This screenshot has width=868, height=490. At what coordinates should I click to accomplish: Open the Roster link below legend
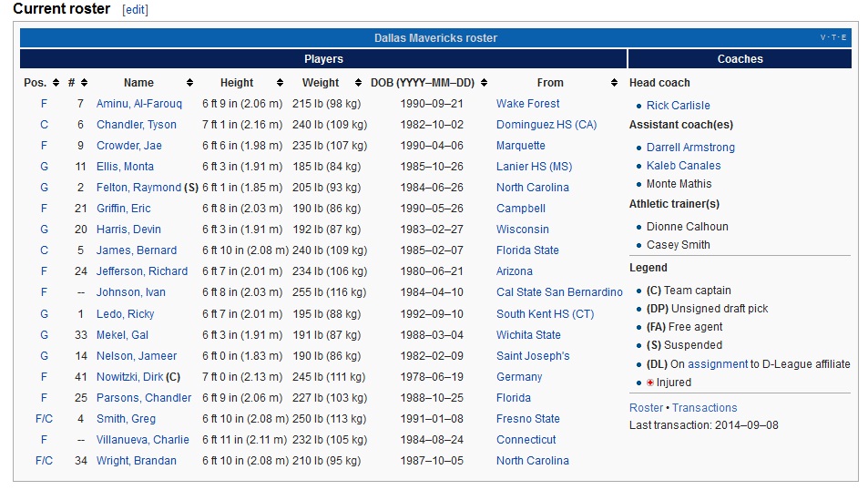(646, 408)
